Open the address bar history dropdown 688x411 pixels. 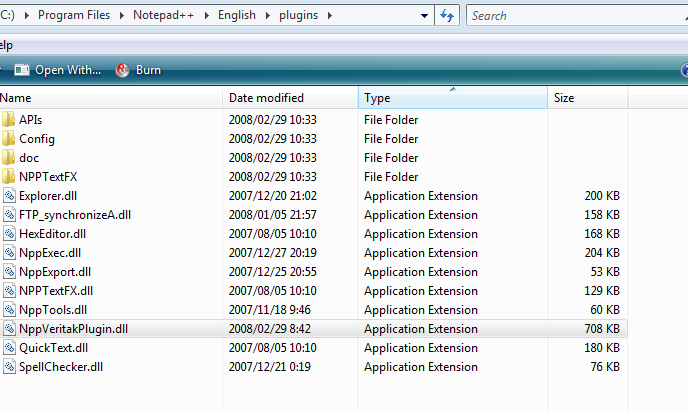(x=424, y=16)
